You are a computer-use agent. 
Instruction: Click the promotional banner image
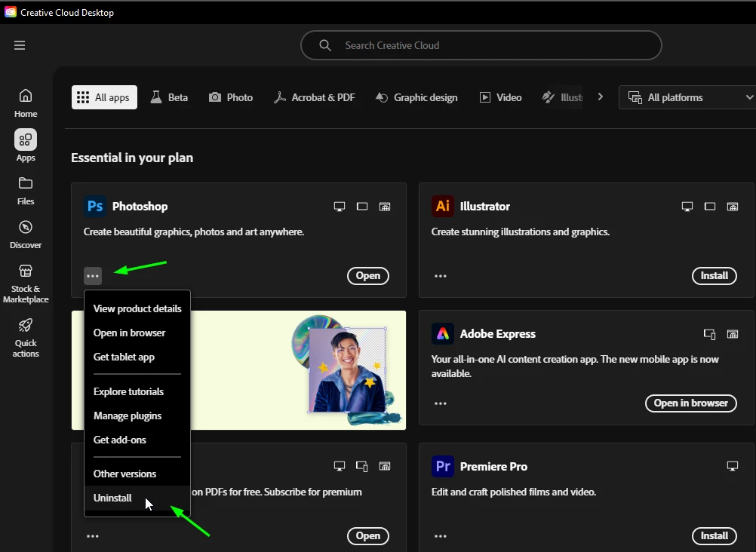coord(238,370)
